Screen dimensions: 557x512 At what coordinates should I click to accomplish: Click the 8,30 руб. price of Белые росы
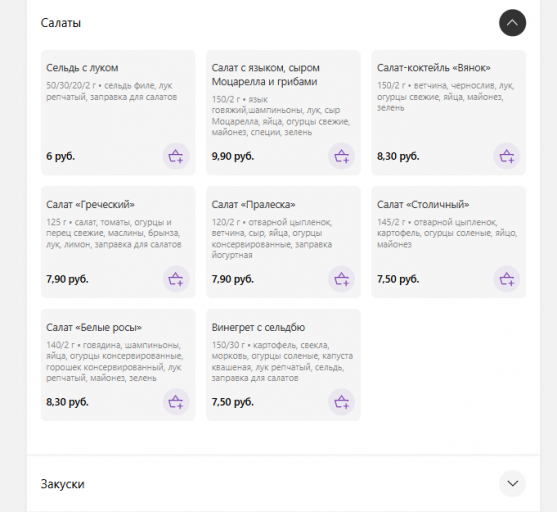(x=67, y=402)
